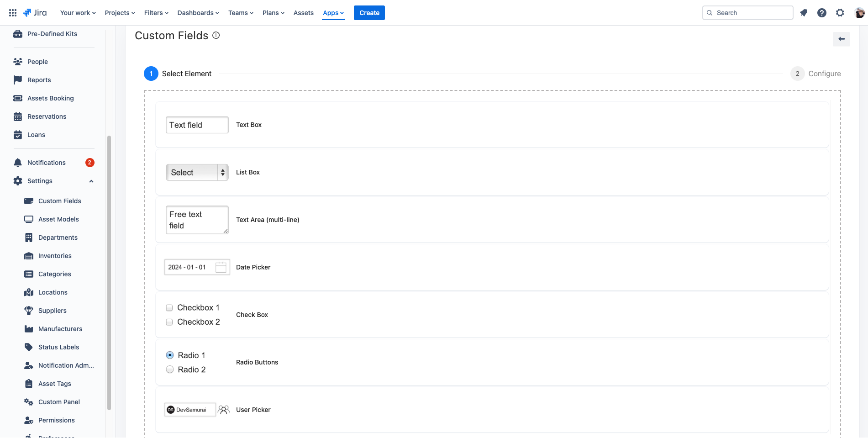Open the Jira app switcher grid icon

click(x=13, y=13)
